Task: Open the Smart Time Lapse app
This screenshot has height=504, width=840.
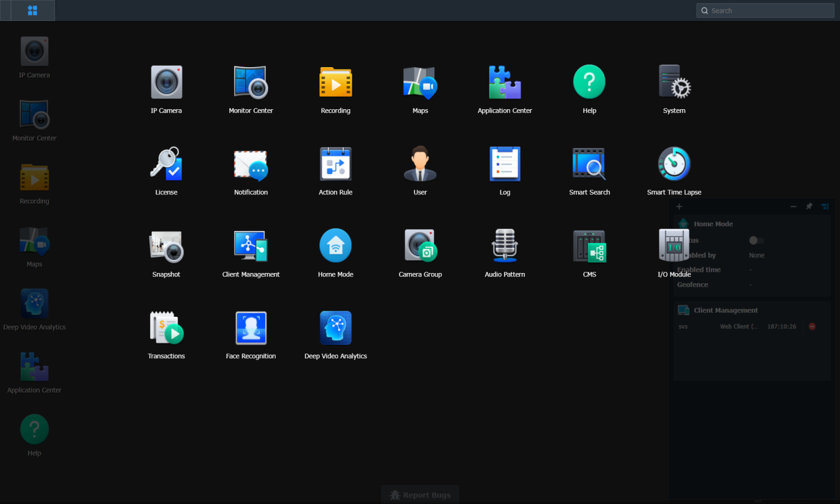Action: click(674, 163)
